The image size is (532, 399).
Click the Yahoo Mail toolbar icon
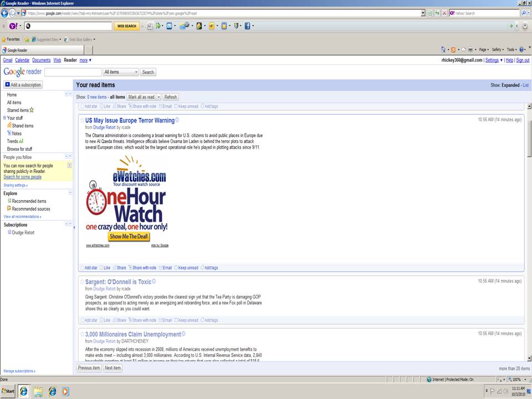pyautogui.click(x=169, y=26)
